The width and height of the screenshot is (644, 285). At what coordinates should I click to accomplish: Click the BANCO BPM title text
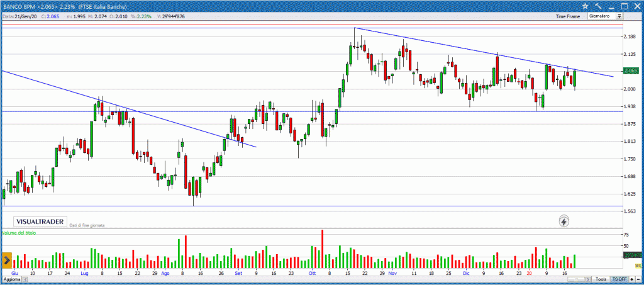pos(20,6)
